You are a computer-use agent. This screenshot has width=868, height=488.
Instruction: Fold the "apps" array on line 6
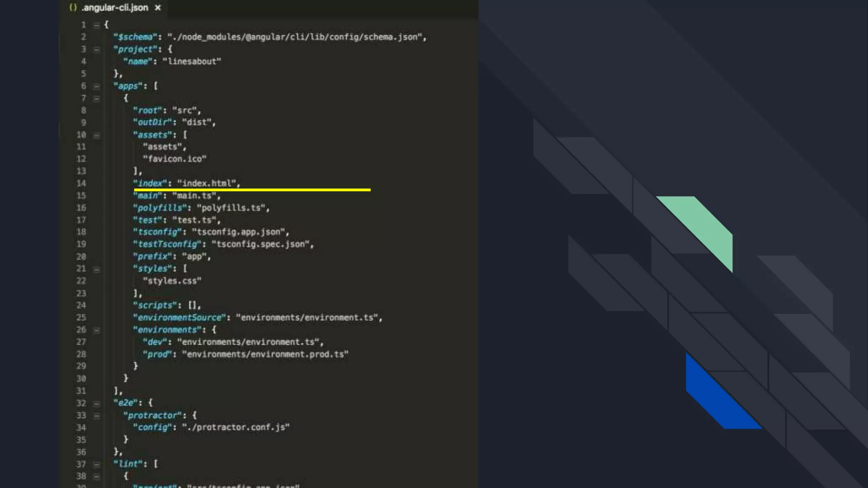tap(97, 86)
